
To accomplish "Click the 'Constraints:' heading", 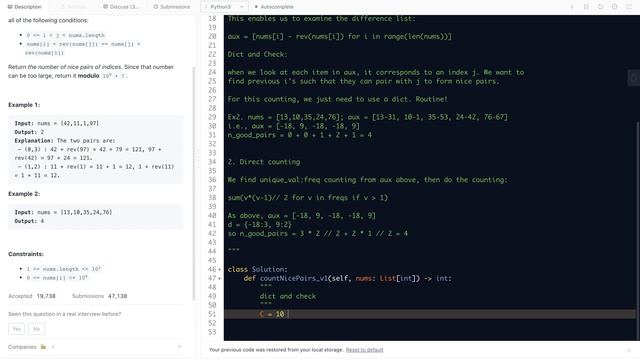I will click(x=26, y=254).
